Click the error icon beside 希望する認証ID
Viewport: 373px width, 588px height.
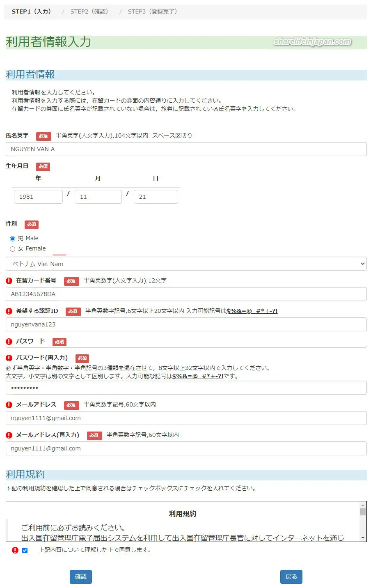(x=9, y=311)
